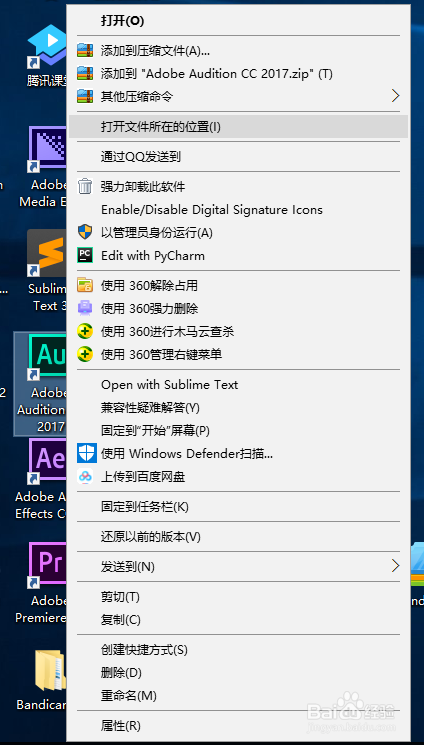424x745 pixels.
Task: Select the Adobe Audition CC 2017 desktop shortcut
Action: pyautogui.click(x=42, y=383)
